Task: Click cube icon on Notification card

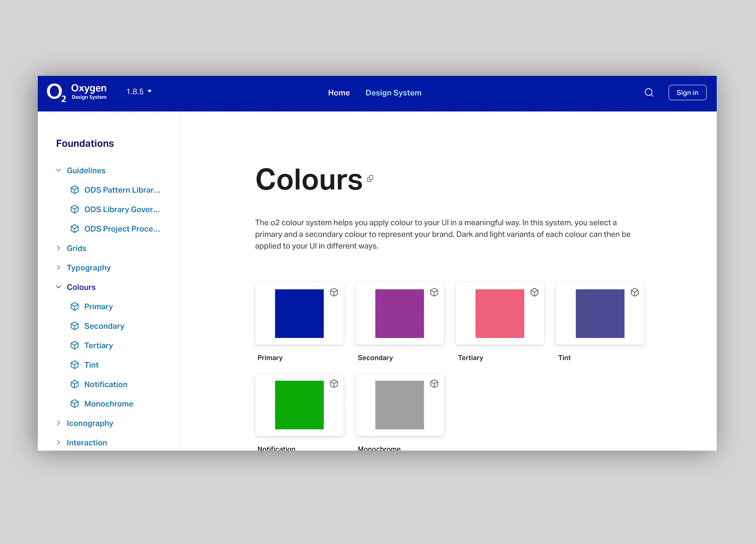Action: pos(334,384)
